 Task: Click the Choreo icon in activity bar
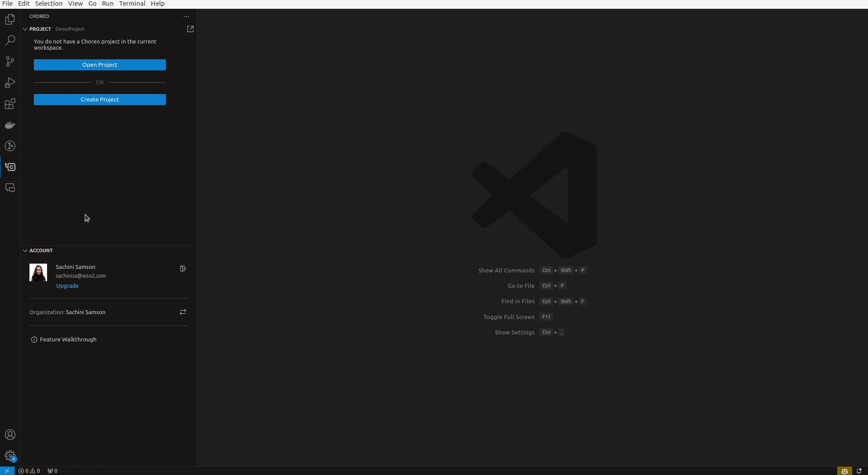(10, 167)
